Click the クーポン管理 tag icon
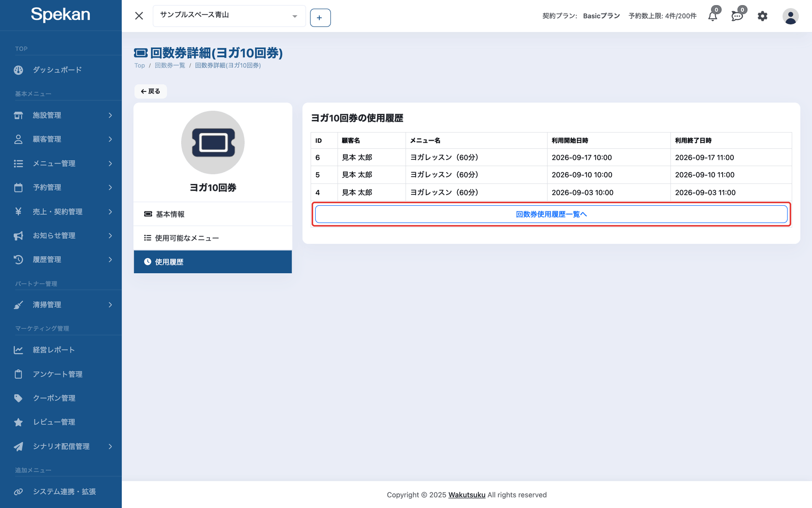812x508 pixels. pyautogui.click(x=18, y=398)
